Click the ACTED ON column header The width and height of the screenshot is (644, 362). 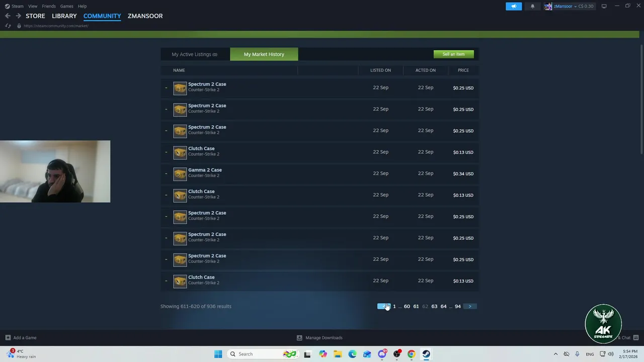(x=426, y=70)
